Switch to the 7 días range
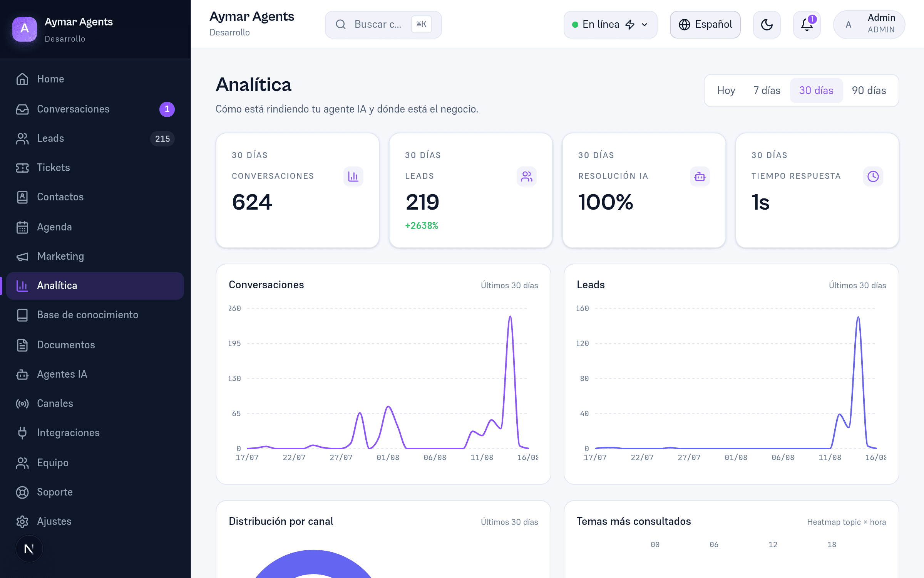Screen dimensions: 924x578 click(767, 91)
